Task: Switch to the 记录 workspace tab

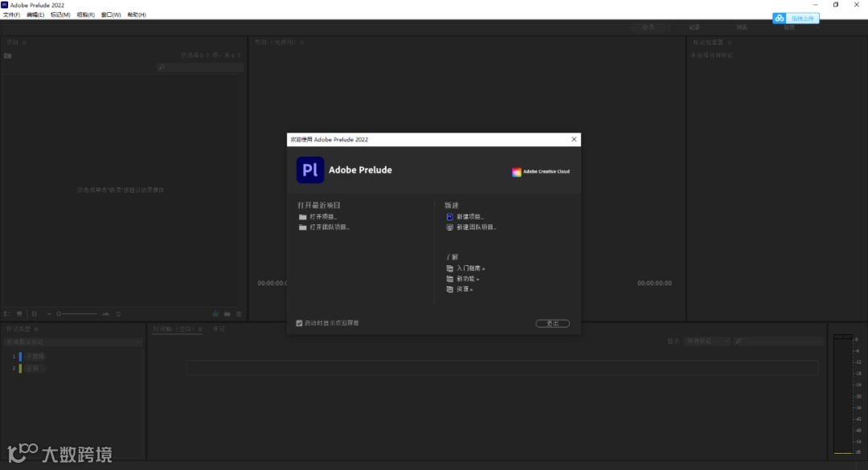Action: pyautogui.click(x=694, y=27)
